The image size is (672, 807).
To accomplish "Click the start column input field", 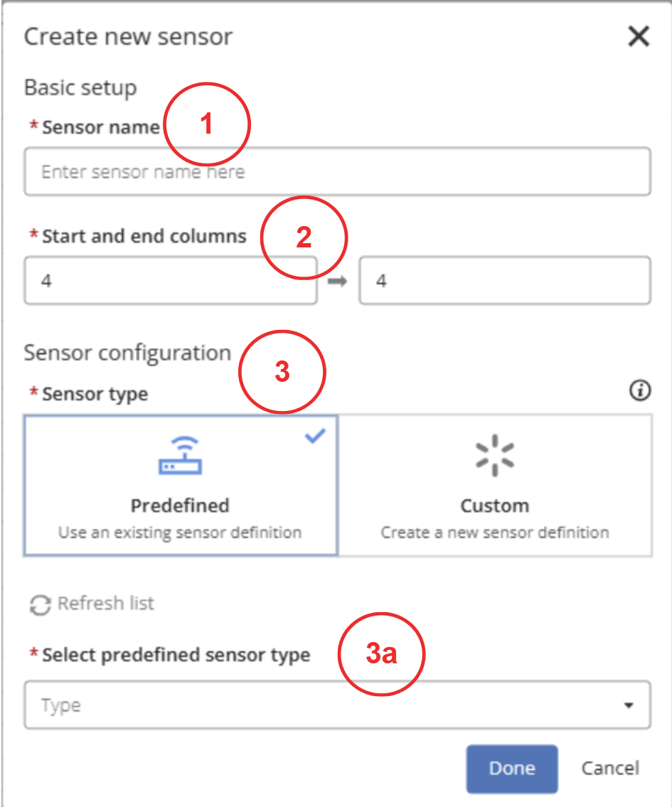I will (x=170, y=281).
